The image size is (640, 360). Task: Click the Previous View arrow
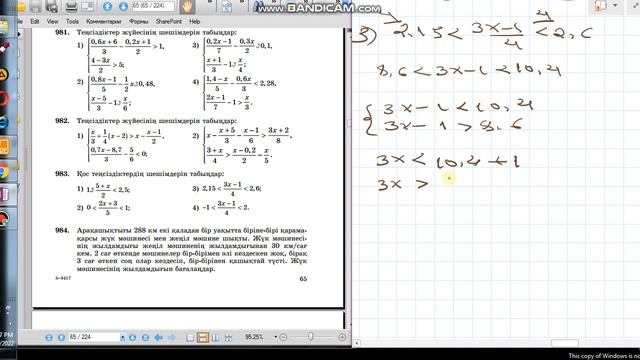[x=158, y=338]
